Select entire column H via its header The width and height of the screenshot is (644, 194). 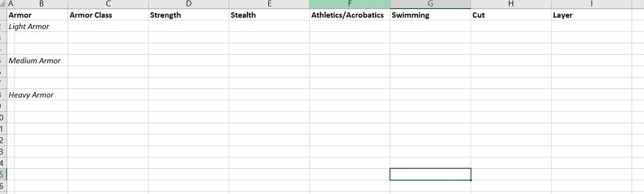pyautogui.click(x=511, y=4)
